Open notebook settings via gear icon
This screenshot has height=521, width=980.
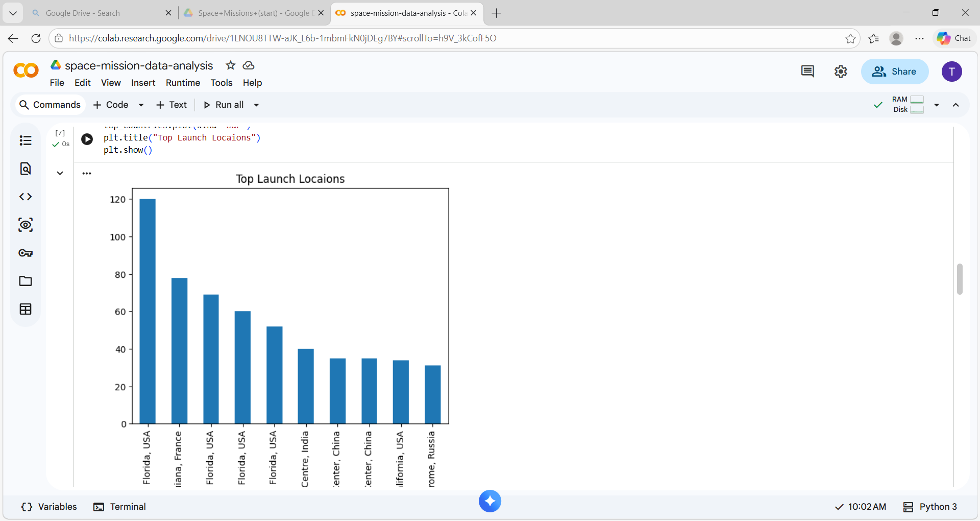pos(841,72)
